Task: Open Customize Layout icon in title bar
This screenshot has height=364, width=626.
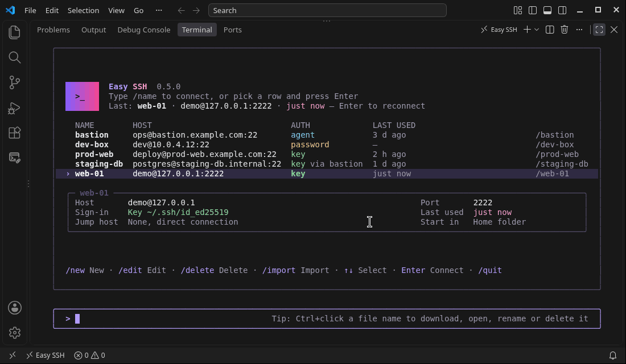Action: [x=518, y=10]
